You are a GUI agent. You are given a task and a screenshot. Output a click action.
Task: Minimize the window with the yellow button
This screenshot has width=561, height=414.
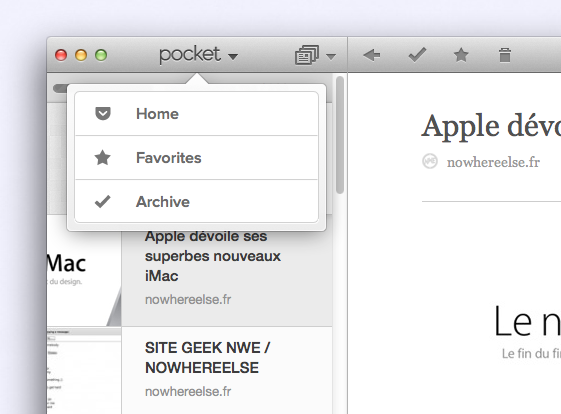pos(81,55)
